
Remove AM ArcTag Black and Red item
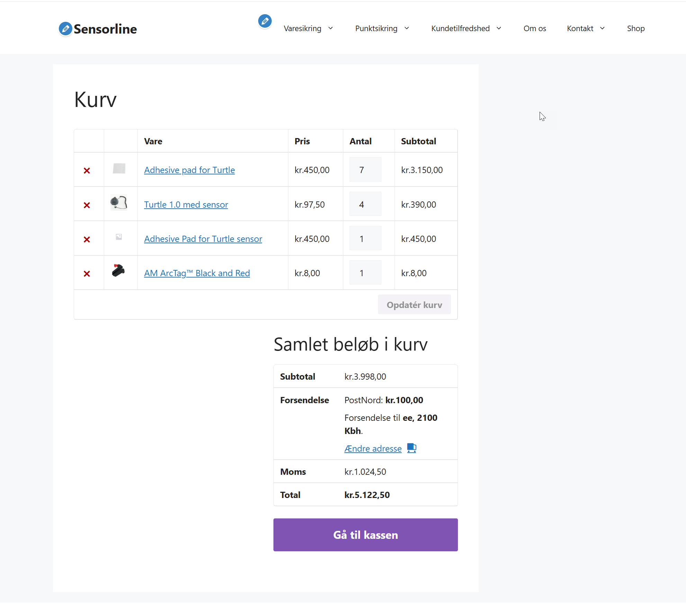point(87,274)
